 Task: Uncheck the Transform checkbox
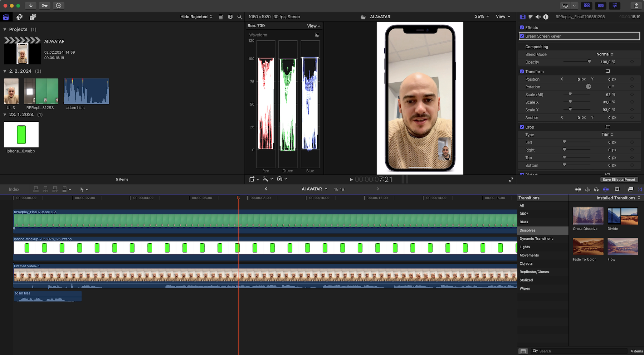coord(522,72)
